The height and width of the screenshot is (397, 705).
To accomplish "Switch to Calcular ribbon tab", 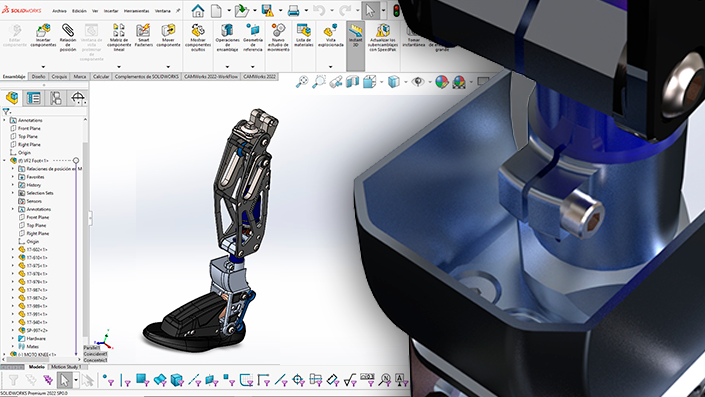I will tap(101, 76).
